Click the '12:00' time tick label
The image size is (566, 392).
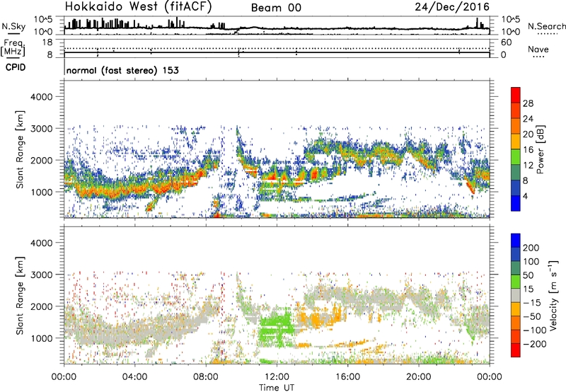(277, 377)
